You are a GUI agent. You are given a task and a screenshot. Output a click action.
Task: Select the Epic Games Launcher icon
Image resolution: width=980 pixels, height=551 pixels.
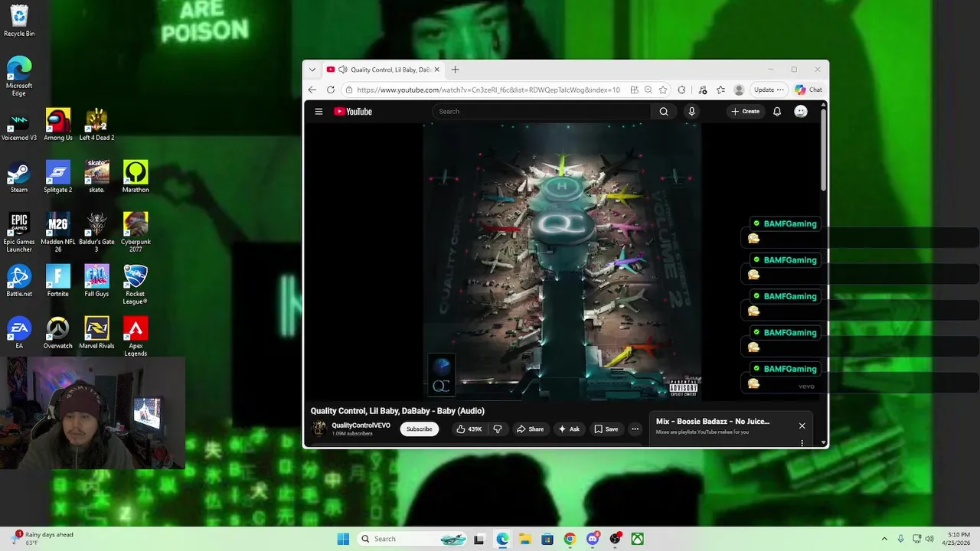pyautogui.click(x=19, y=233)
